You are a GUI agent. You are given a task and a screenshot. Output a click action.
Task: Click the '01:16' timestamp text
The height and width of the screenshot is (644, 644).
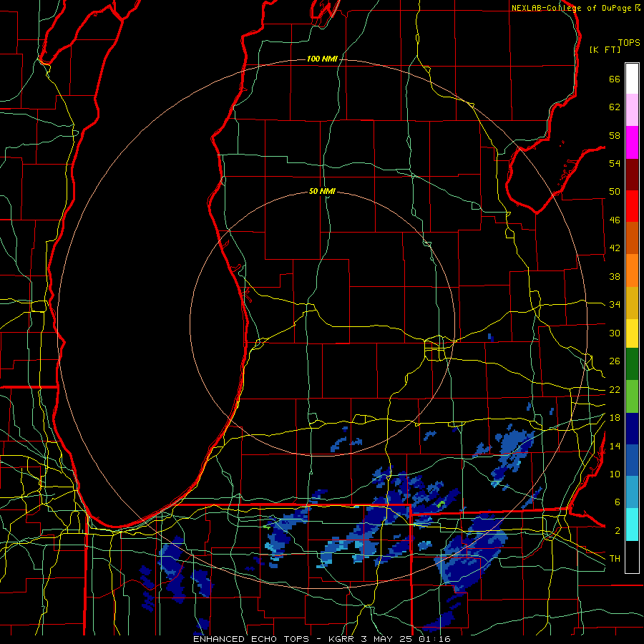pyautogui.click(x=434, y=639)
